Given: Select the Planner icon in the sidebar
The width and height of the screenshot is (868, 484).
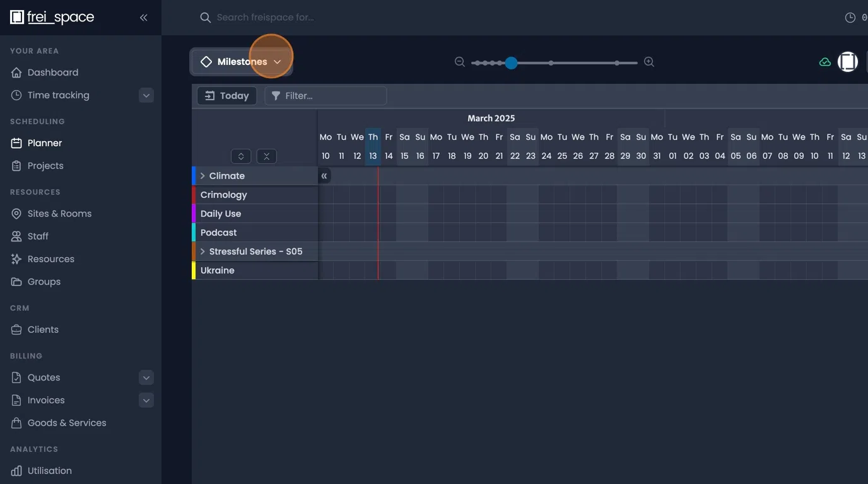Looking at the screenshot, I should [x=16, y=142].
